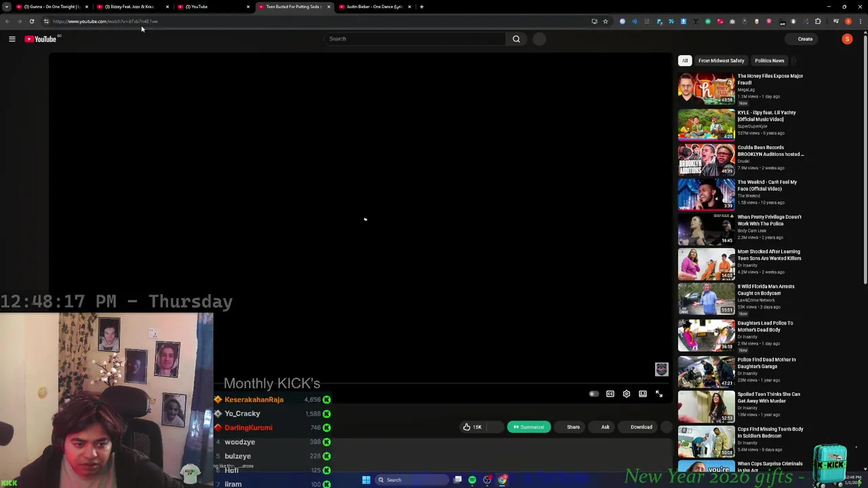This screenshot has width=868, height=488.
Task: Go to YouTube home via logo
Action: coord(41,39)
